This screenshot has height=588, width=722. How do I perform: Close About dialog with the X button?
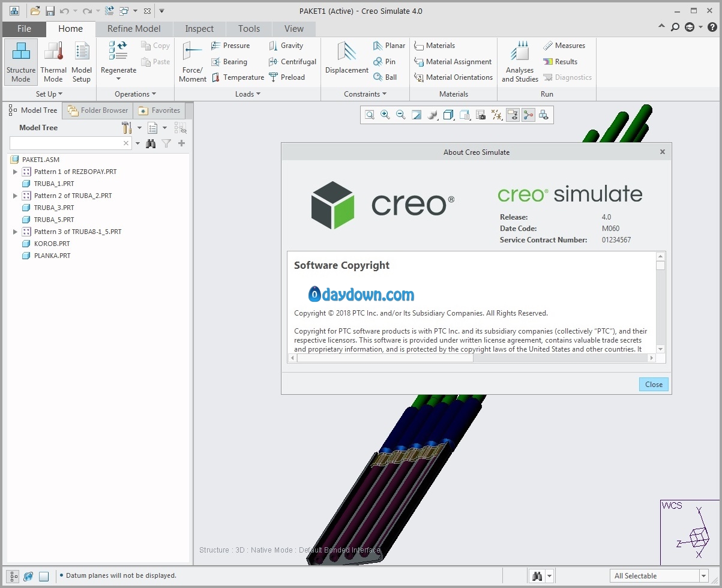663,152
